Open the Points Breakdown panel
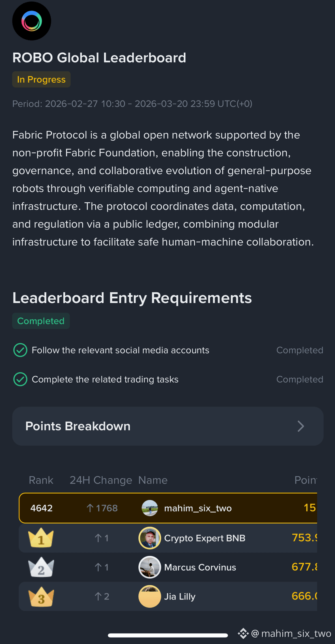Image resolution: width=335 pixels, height=644 pixels. (x=168, y=426)
